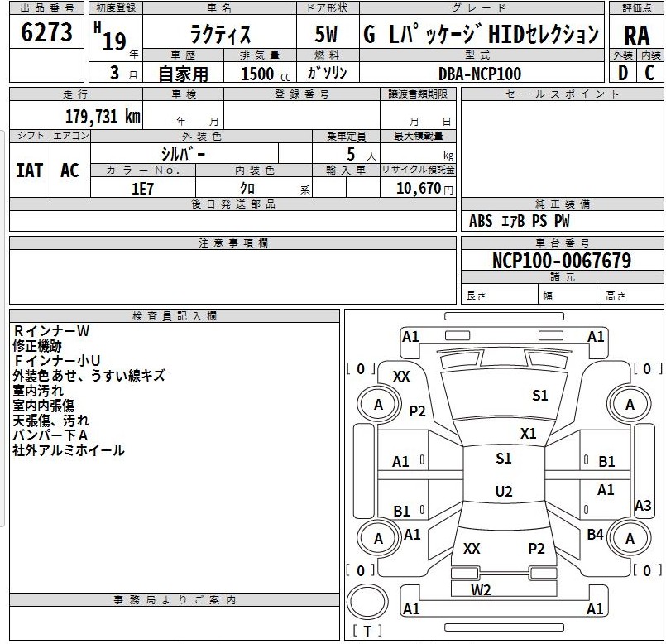Select the 長さ dimension field
This screenshot has height=644, width=666.
(500, 294)
